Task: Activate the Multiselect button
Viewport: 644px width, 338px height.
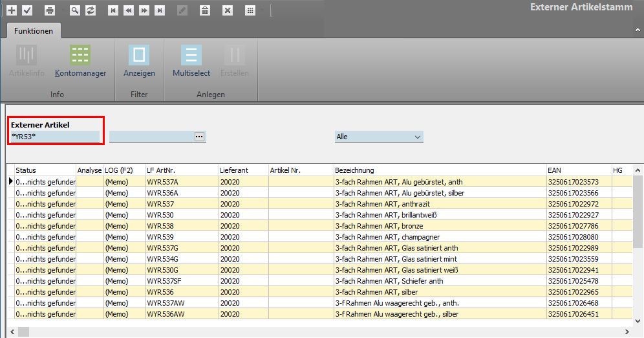Action: point(191,62)
